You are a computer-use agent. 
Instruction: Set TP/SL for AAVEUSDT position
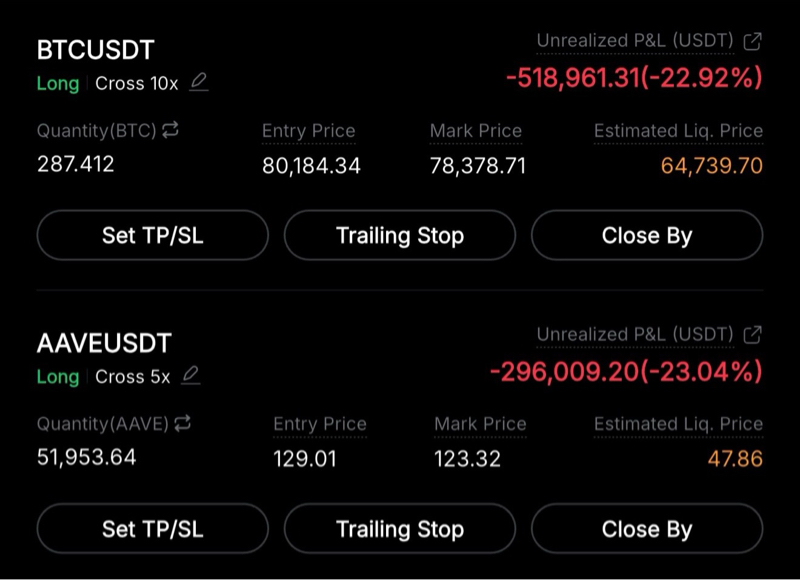[152, 529]
